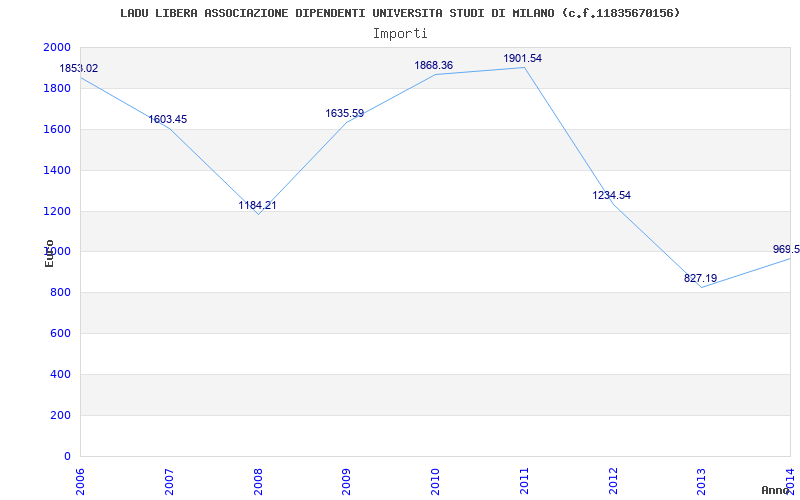Click the 2000 y-axis tick label
The width and height of the screenshot is (800, 500).
[x=57, y=47]
